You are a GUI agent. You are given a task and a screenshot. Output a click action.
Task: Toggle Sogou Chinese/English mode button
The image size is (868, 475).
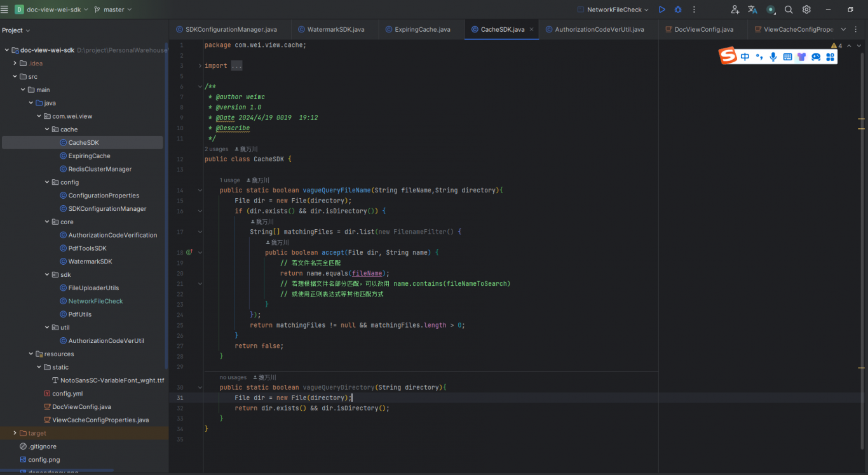745,57
